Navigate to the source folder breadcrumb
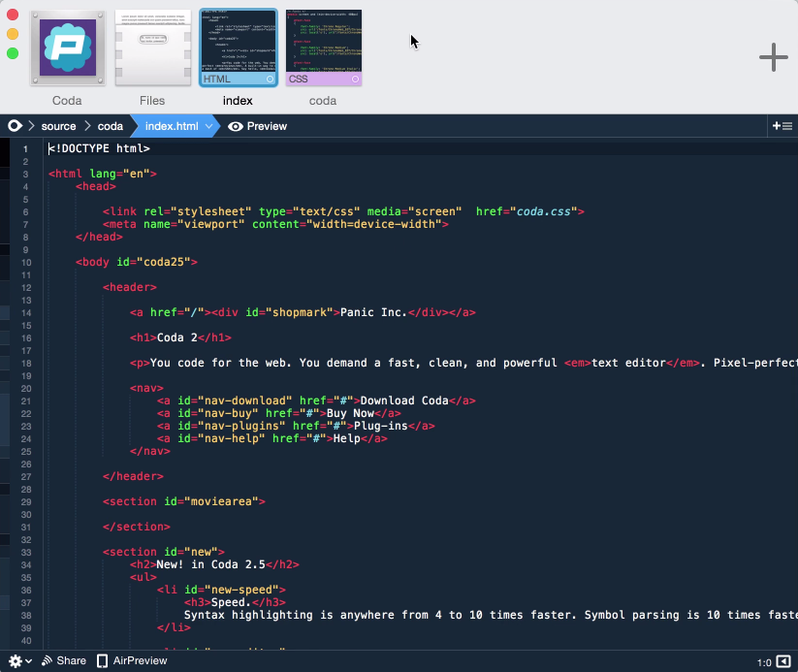Viewport: 798px width, 672px height. coord(58,126)
